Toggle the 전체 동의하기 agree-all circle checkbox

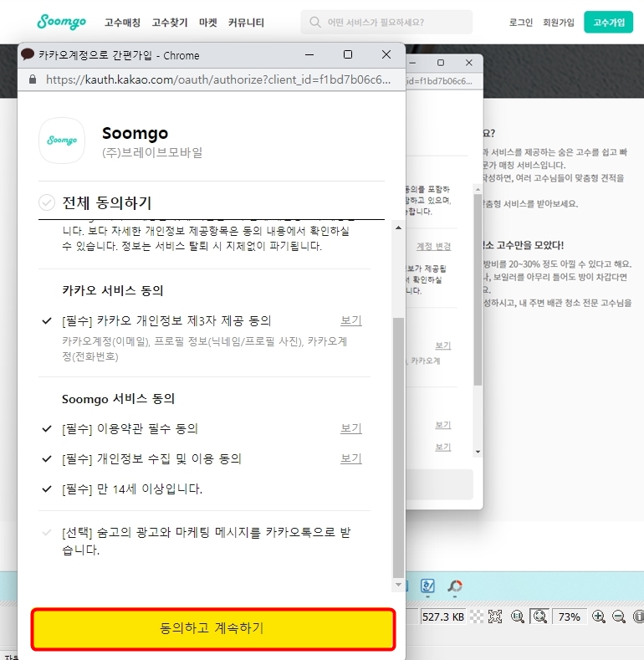coord(47,202)
